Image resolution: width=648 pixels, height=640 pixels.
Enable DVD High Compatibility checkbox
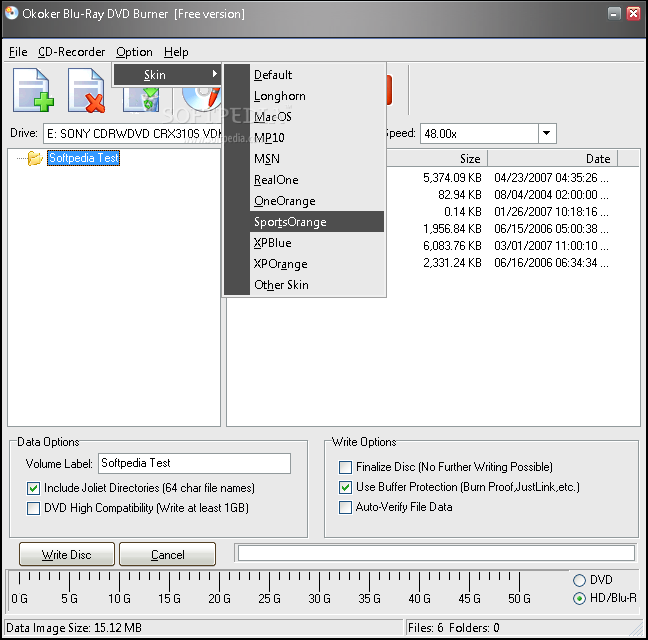(33, 508)
